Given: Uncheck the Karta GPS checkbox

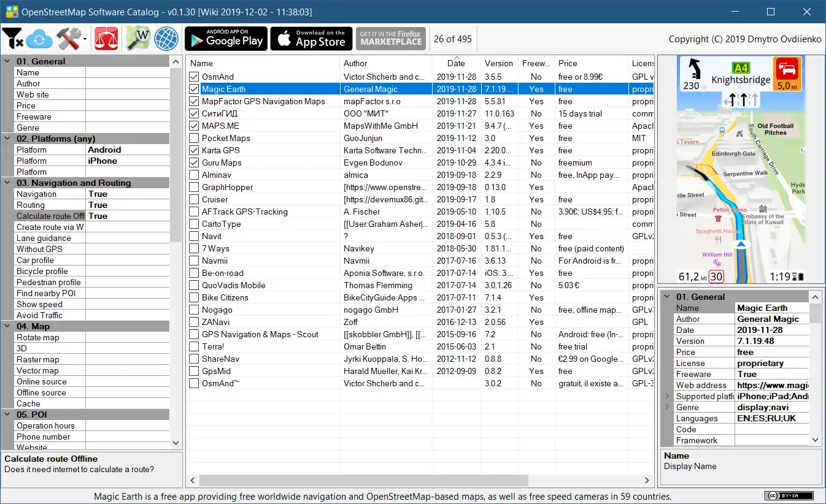Looking at the screenshot, I should tap(194, 150).
